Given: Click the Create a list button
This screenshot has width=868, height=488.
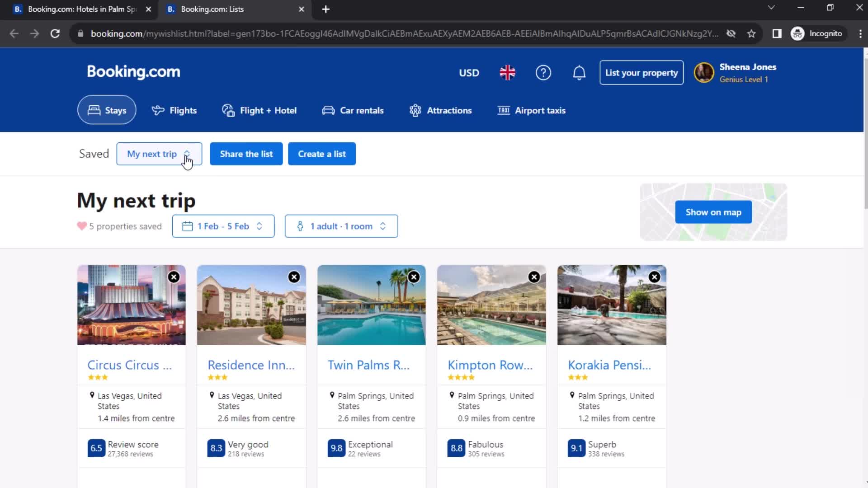Looking at the screenshot, I should click(x=321, y=154).
